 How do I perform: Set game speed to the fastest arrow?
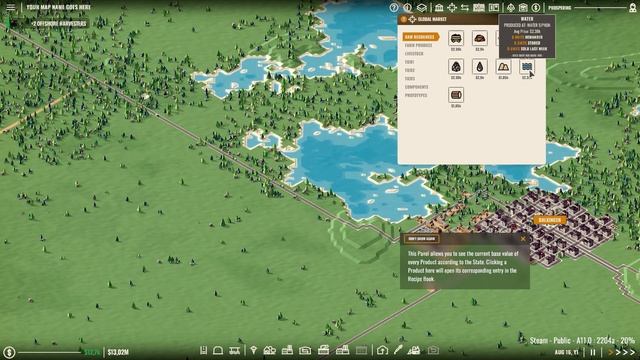click(632, 352)
